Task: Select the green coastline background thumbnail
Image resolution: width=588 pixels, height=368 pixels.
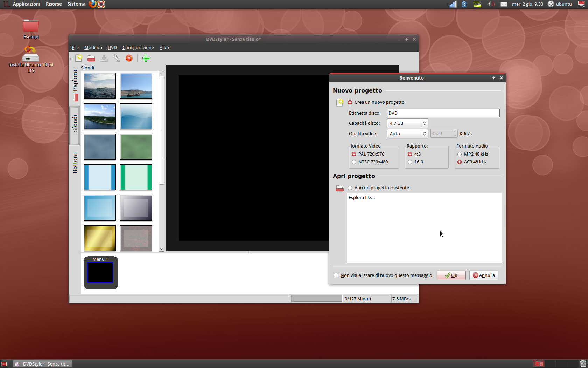Action: click(100, 116)
